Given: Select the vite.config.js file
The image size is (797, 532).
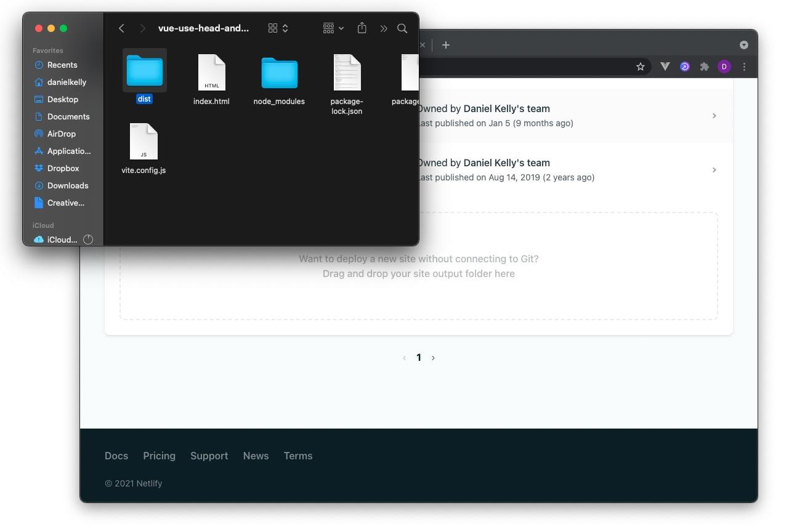Looking at the screenshot, I should (144, 142).
